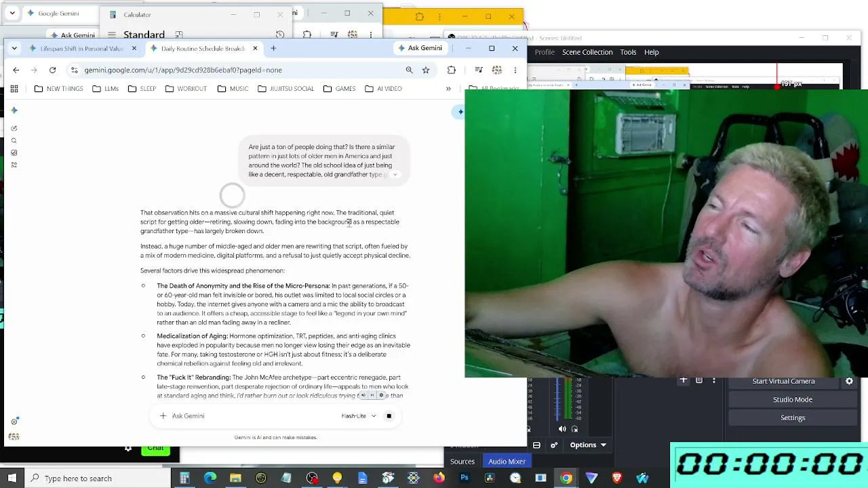Bookmark this page with the star icon
This screenshot has width=868, height=488.
point(426,70)
